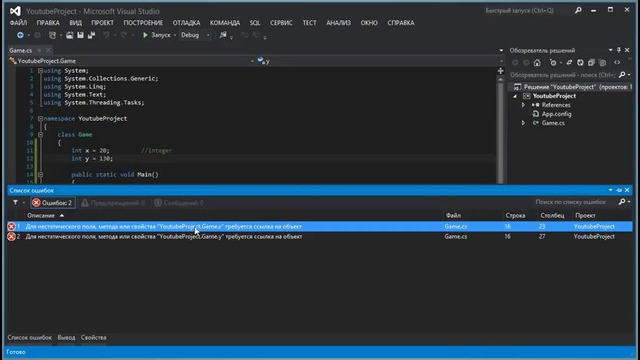Screen dimensions: 640x360
Task: Open the СЕРВИС menu
Action: (281, 23)
